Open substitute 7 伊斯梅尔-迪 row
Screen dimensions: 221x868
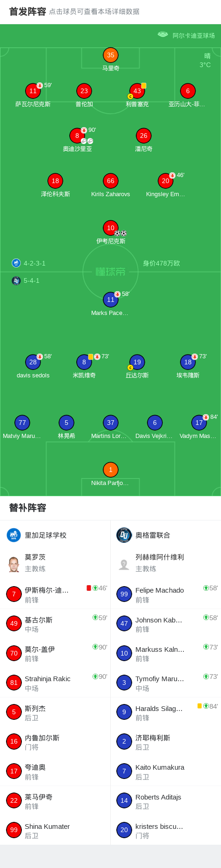coord(55,594)
